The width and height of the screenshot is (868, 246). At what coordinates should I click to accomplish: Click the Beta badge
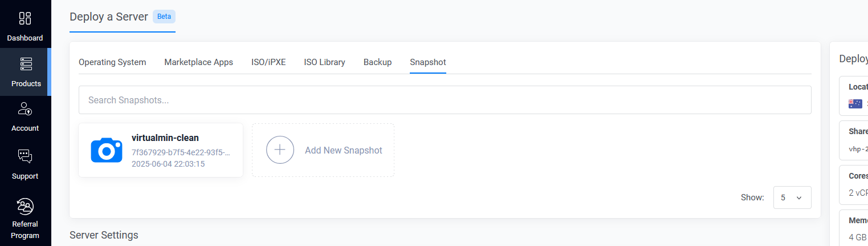click(x=164, y=17)
